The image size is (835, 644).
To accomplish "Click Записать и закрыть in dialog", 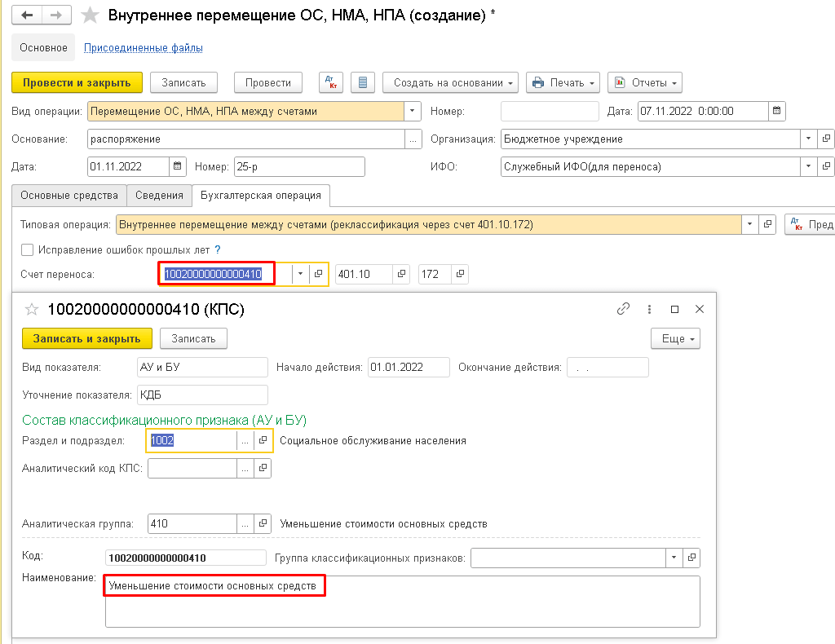I will coord(86,338).
